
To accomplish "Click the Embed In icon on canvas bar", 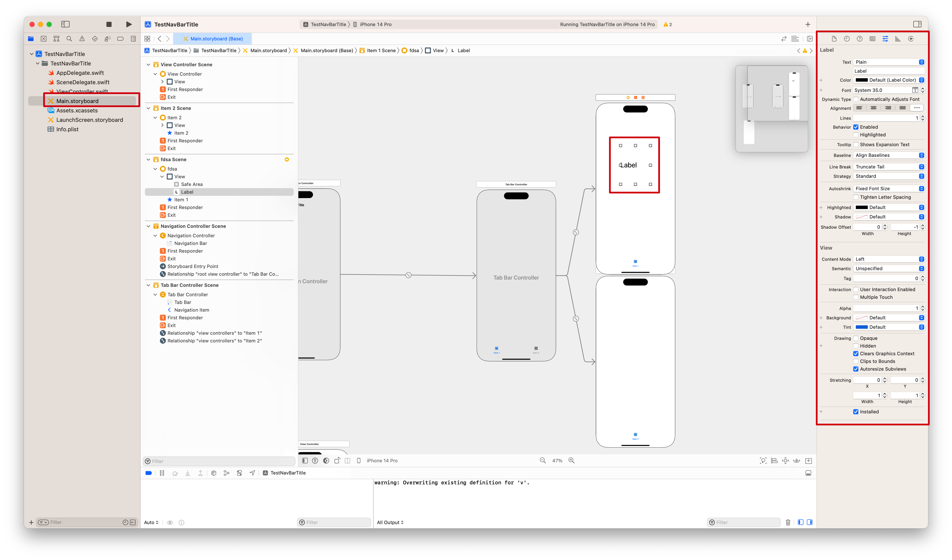I will [808, 460].
